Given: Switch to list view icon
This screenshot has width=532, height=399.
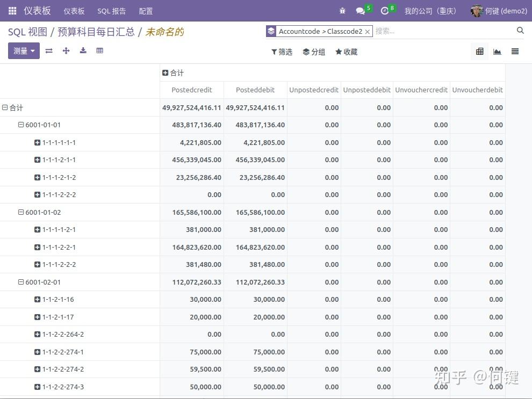Looking at the screenshot, I should pos(514,51).
